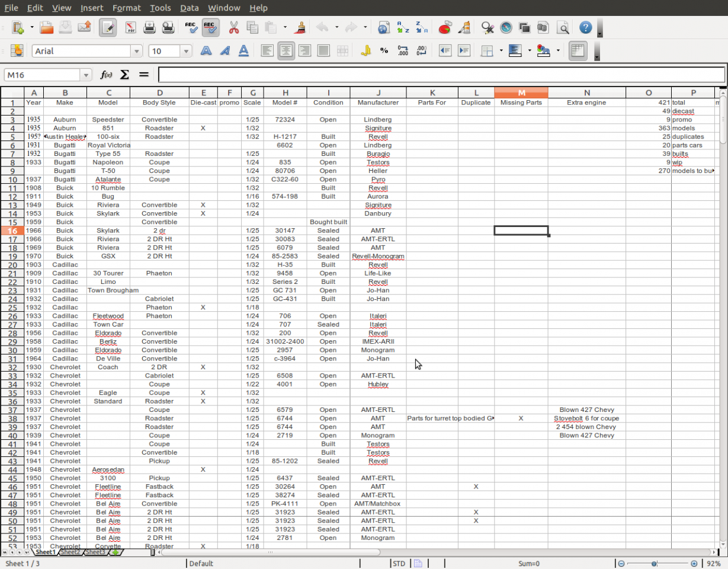Toggle Italic text
Screen dimensions: 728x569
click(225, 51)
